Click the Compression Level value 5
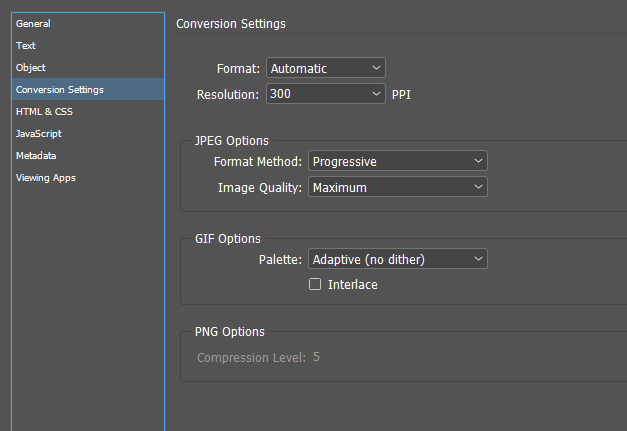 [x=316, y=357]
